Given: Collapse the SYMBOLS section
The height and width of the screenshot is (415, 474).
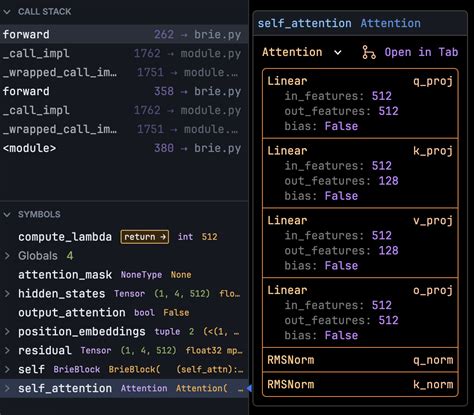Looking at the screenshot, I should [x=7, y=214].
